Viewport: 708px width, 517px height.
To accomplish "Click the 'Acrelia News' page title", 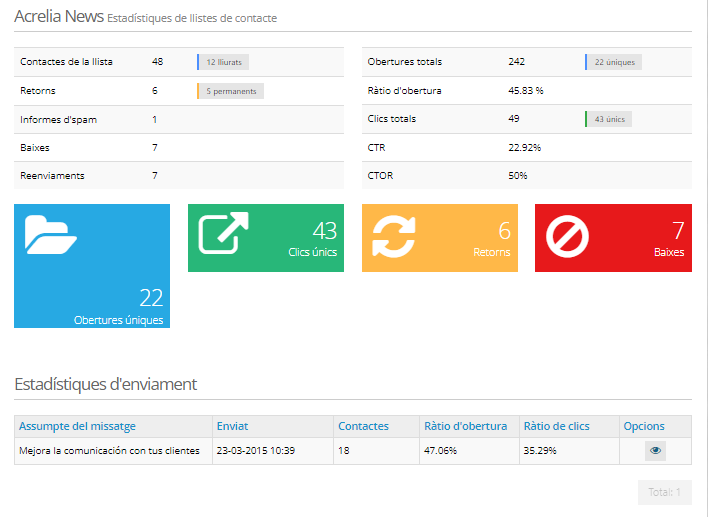I will pos(59,16).
